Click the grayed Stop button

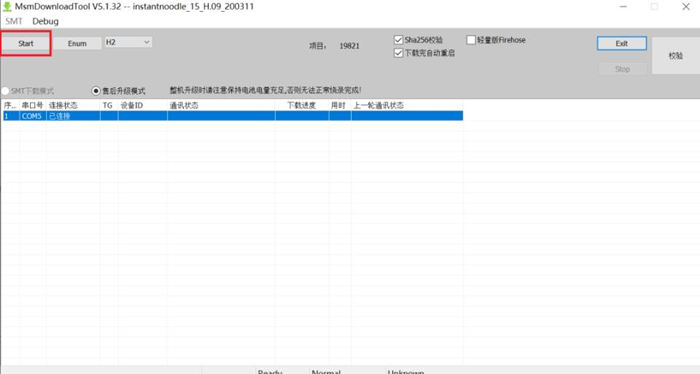point(622,69)
